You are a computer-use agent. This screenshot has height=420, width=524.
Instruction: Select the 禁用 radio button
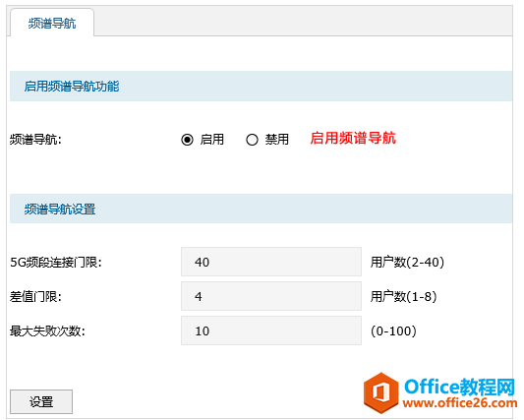tap(252, 140)
